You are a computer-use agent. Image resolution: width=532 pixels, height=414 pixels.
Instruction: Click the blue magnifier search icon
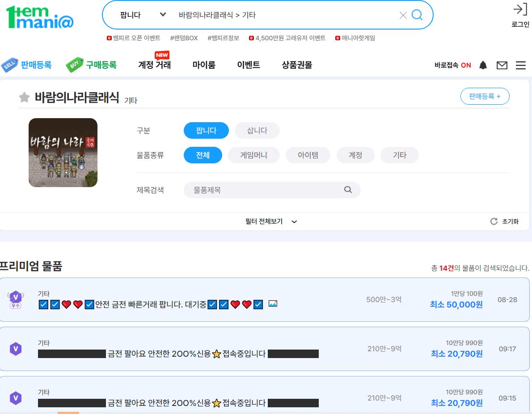click(x=417, y=15)
